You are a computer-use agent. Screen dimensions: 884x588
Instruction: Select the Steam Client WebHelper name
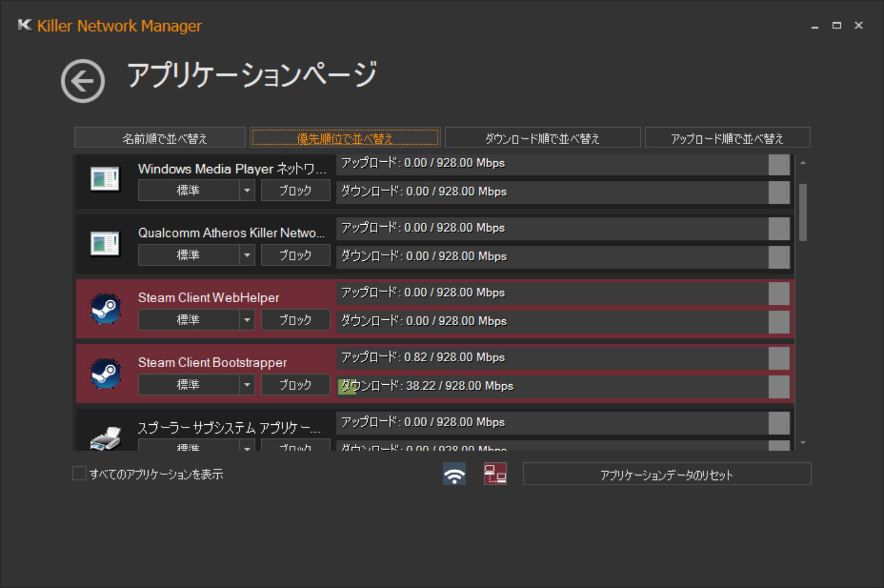click(209, 298)
